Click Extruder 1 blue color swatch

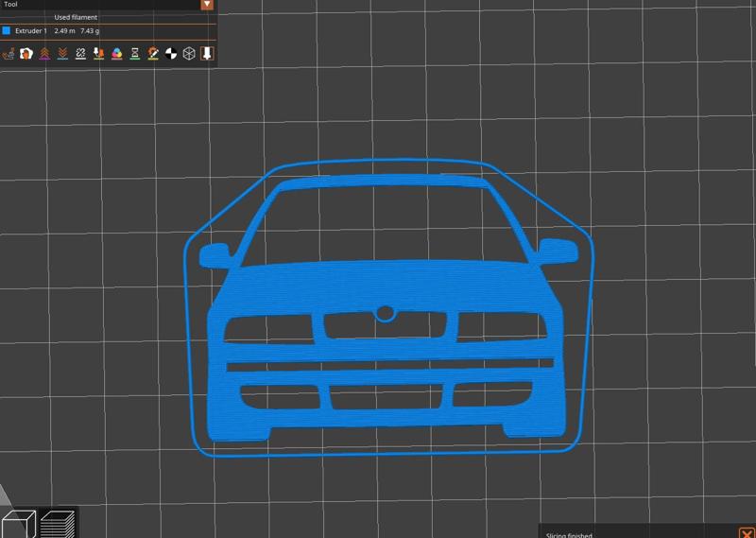pyautogui.click(x=7, y=31)
